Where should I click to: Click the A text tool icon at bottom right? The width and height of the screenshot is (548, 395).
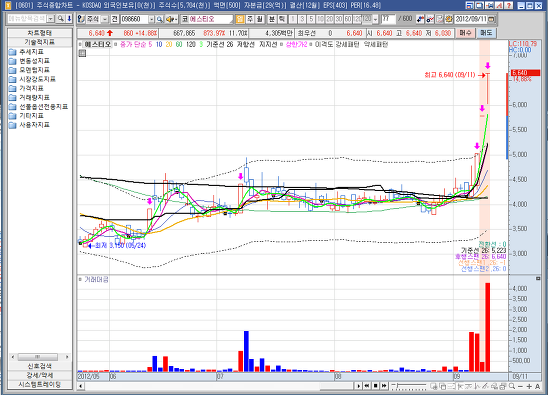(538, 386)
